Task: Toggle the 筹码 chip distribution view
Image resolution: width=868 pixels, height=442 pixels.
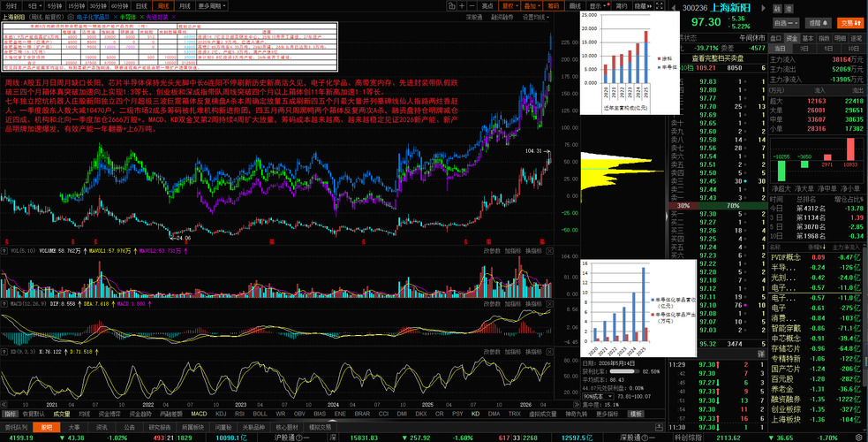Action: click(554, 5)
